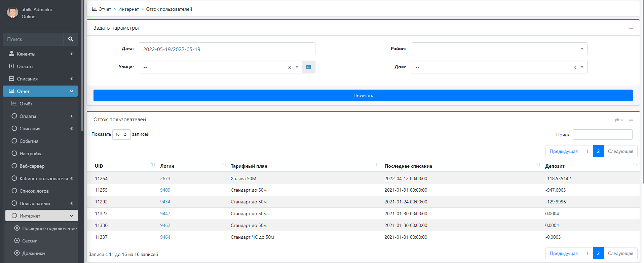Click the admin avatar picture
This screenshot has width=644, height=263.
(x=13, y=13)
